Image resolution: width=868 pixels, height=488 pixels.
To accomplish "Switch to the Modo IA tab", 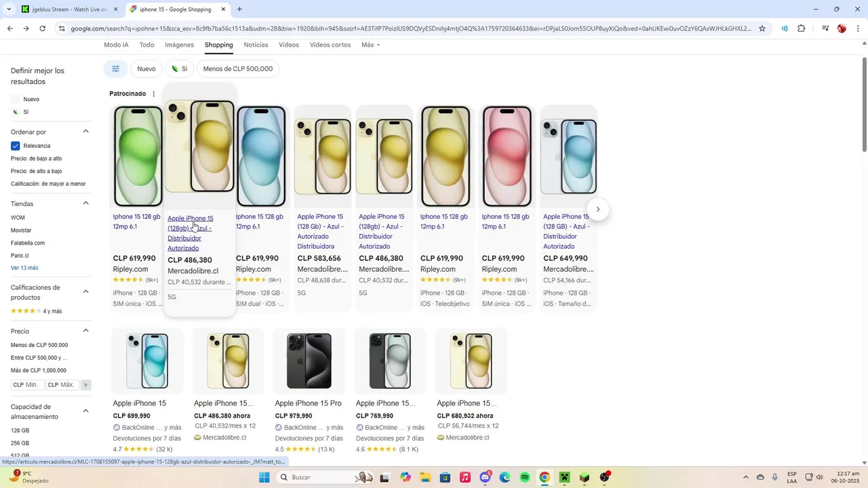I will (116, 45).
